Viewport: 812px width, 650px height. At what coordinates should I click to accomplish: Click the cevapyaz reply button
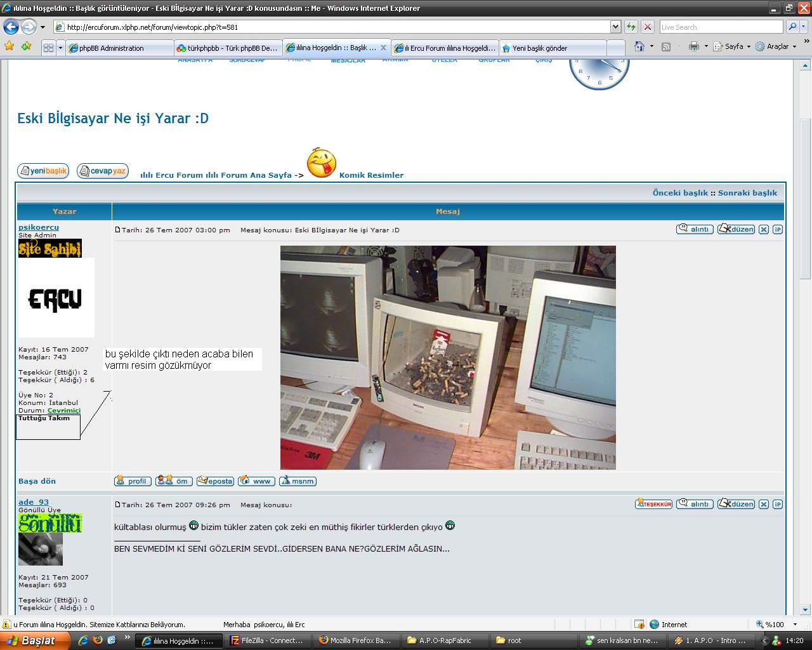coord(102,171)
